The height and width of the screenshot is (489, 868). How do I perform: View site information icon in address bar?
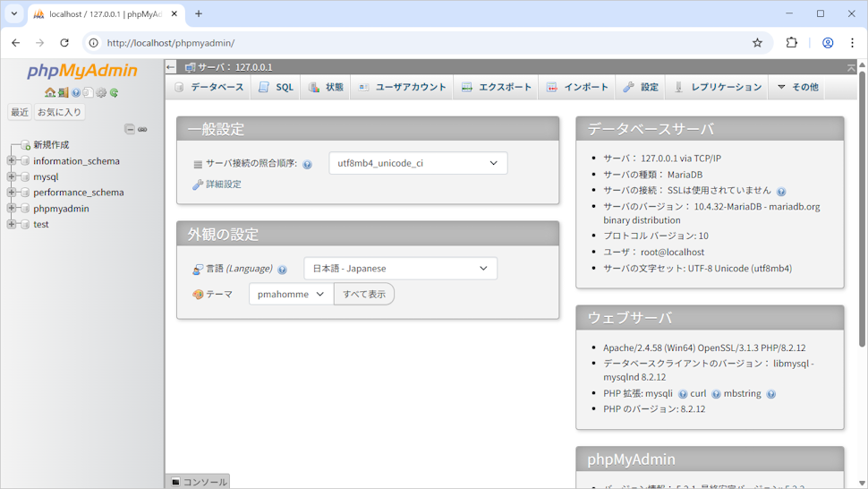coord(94,43)
